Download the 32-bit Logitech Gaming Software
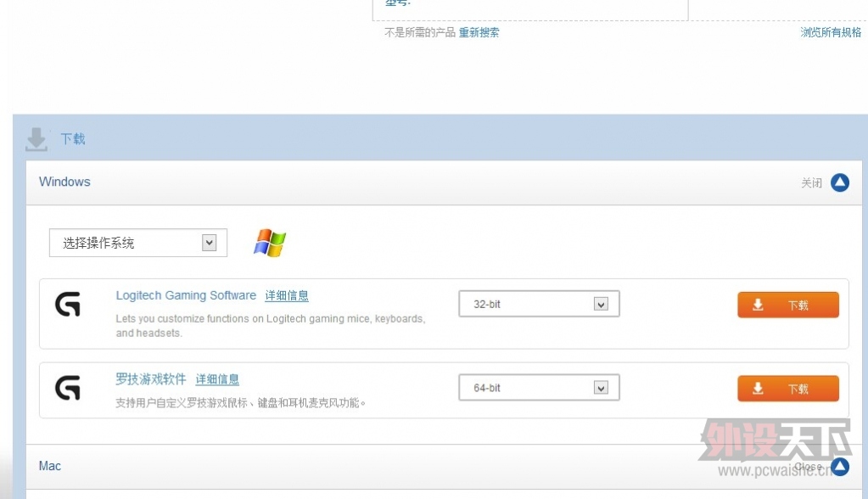The width and height of the screenshot is (868, 499). coord(788,305)
